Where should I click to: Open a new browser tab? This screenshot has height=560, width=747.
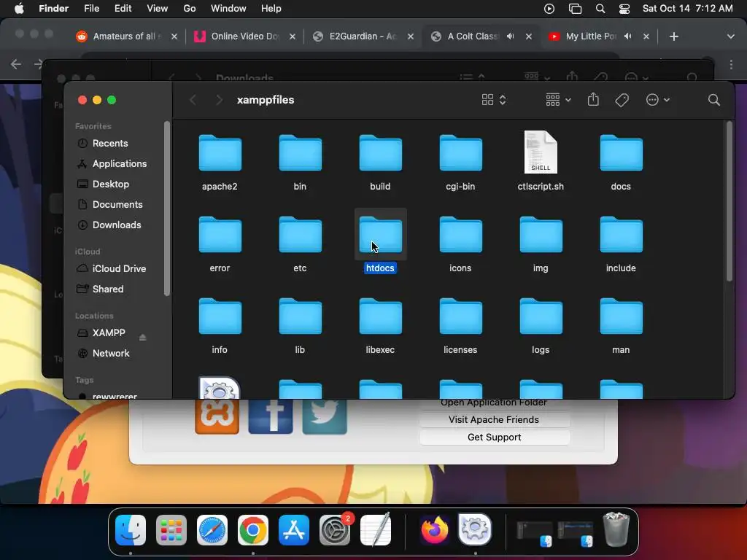click(x=673, y=36)
